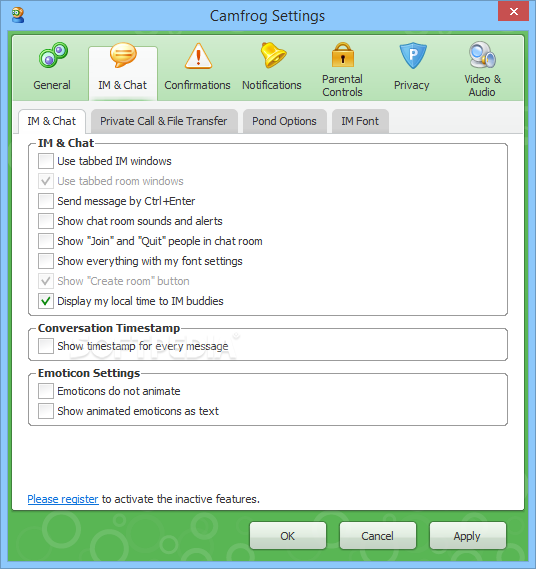536x569 pixels.
Task: Click the Apply button
Action: click(x=467, y=536)
